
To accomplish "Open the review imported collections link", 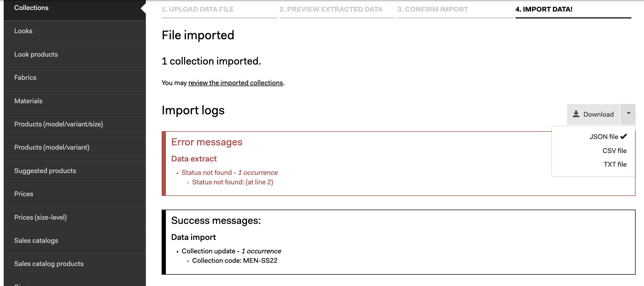I will [x=236, y=83].
